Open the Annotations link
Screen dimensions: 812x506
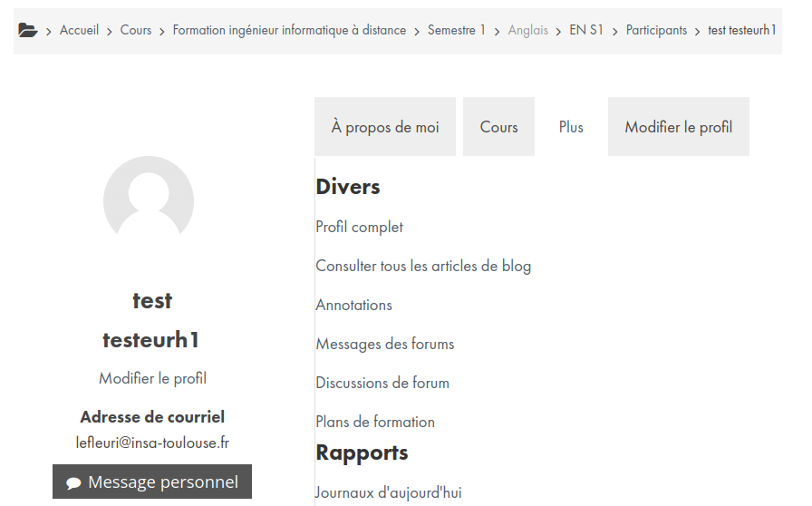[x=354, y=305]
